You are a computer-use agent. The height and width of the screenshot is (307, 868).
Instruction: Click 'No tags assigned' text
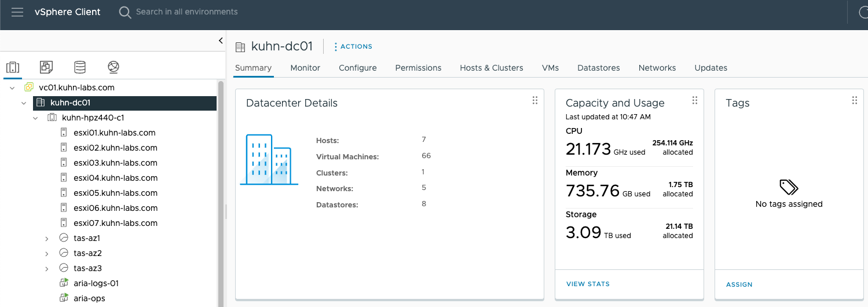789,204
